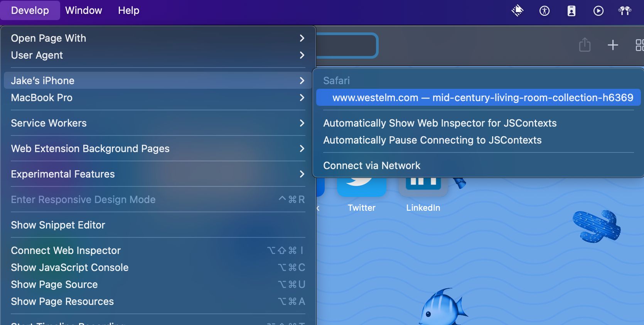Toggle Automatically Show Web Inspector for JSContexts

click(x=440, y=123)
